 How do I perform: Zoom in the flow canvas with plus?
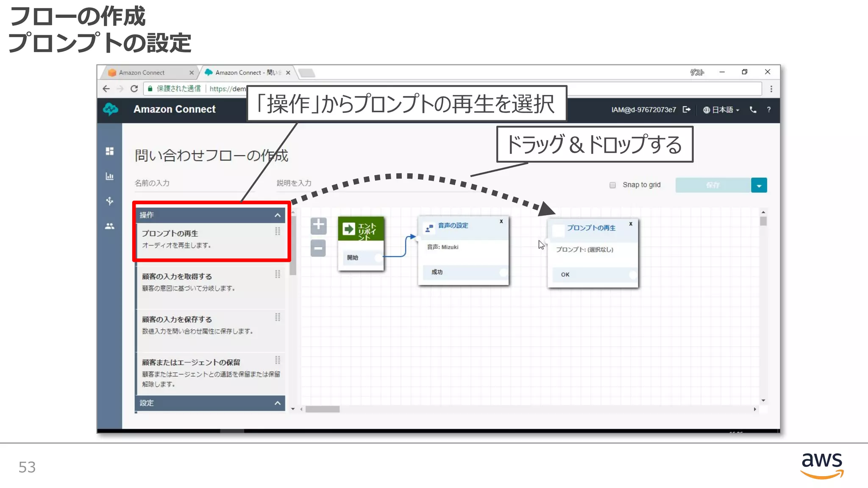pos(318,225)
